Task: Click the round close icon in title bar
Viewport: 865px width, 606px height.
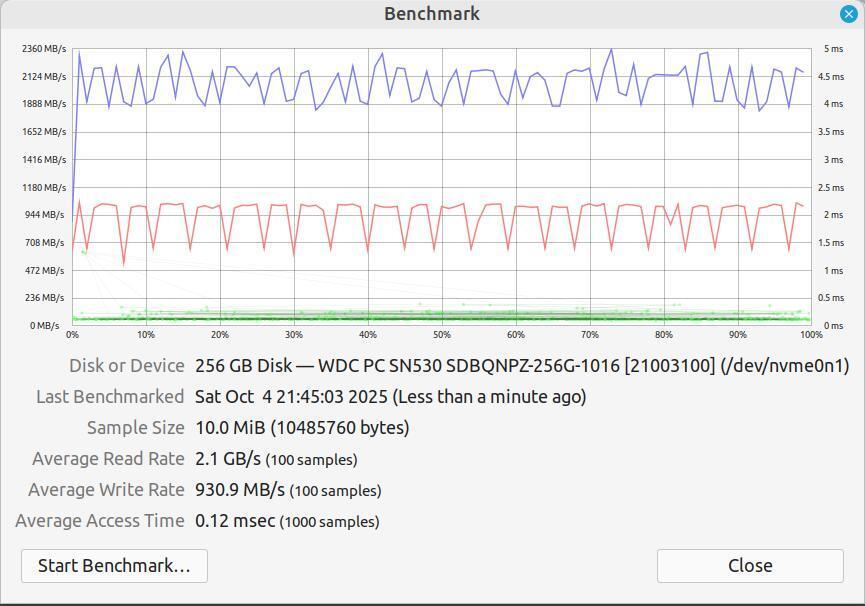Action: 848,14
